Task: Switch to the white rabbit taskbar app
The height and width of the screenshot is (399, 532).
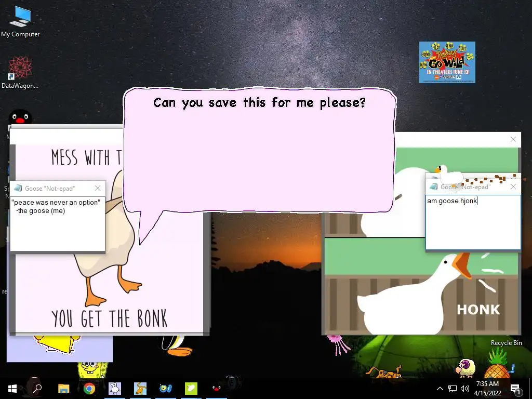Action: (x=115, y=389)
